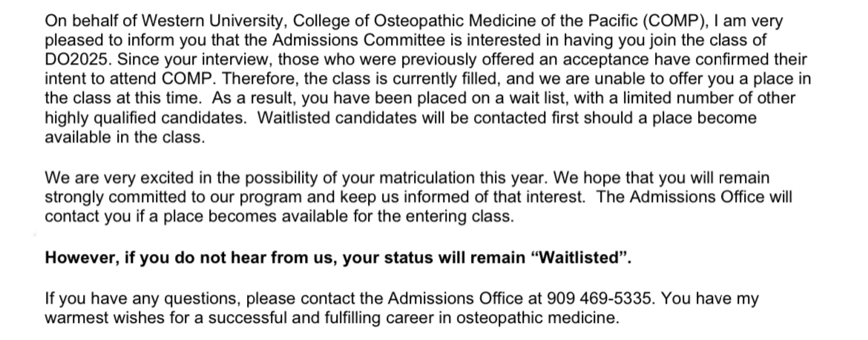Click "available in the class" ending the first paragraph
868x340 pixels.
[x=122, y=137]
